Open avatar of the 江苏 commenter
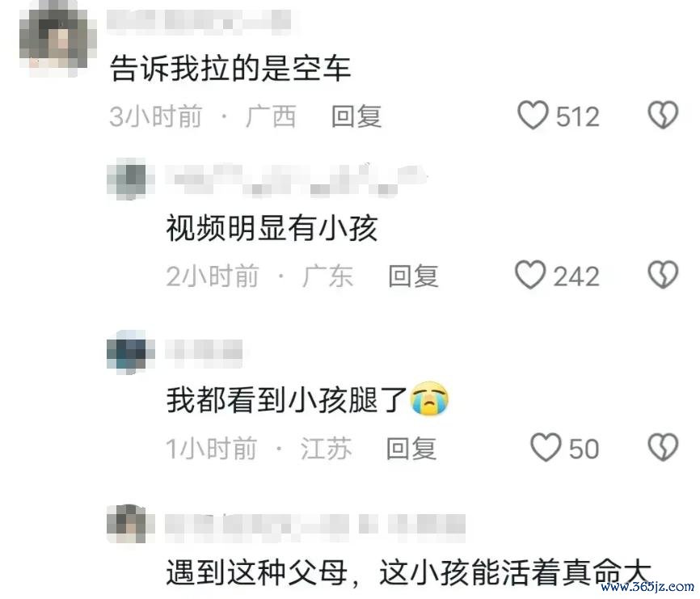 (x=129, y=352)
